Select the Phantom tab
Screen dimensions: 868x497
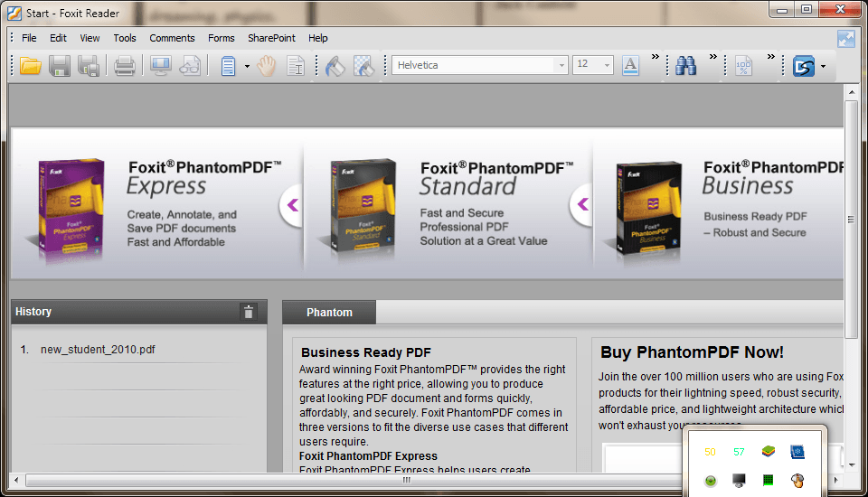click(329, 312)
